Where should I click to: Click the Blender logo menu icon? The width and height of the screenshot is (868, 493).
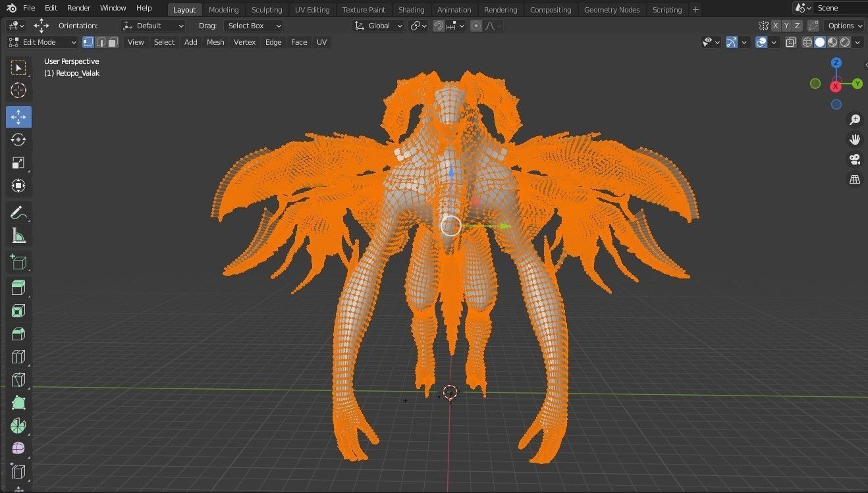pos(11,8)
